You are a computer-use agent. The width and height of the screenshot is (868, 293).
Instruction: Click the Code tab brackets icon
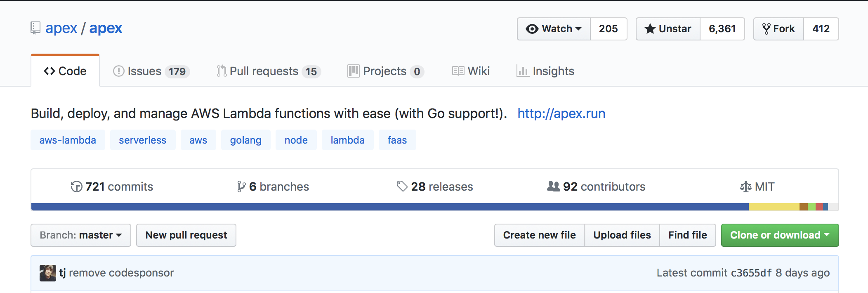50,71
